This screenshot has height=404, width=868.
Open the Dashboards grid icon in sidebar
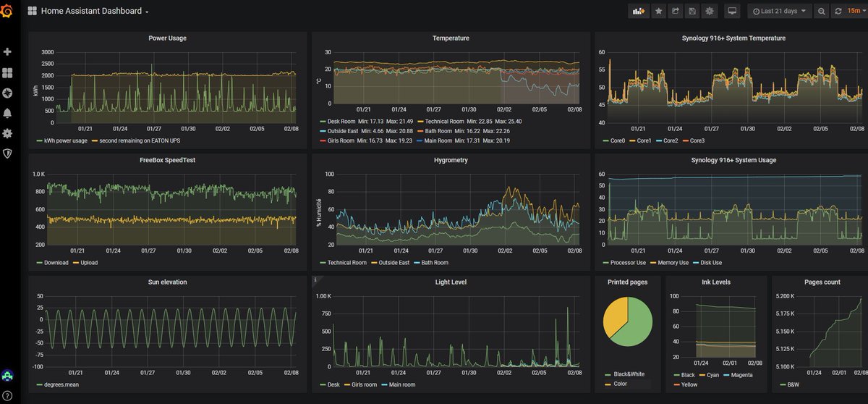coord(7,72)
